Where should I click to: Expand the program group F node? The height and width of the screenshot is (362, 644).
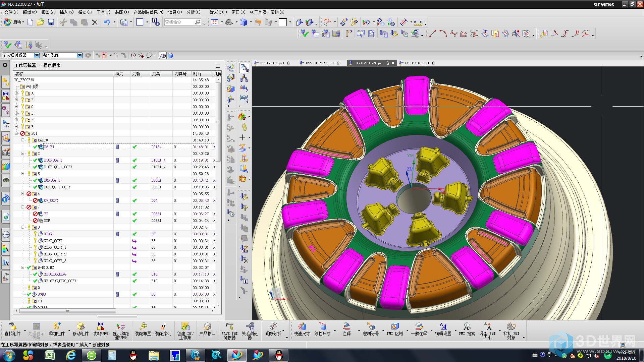(x=16, y=127)
